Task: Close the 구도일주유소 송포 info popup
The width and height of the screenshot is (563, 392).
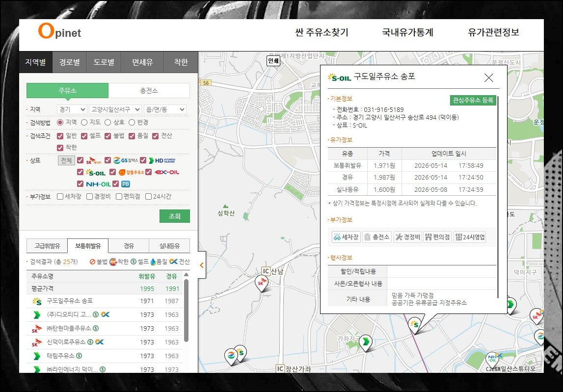Action: point(489,78)
